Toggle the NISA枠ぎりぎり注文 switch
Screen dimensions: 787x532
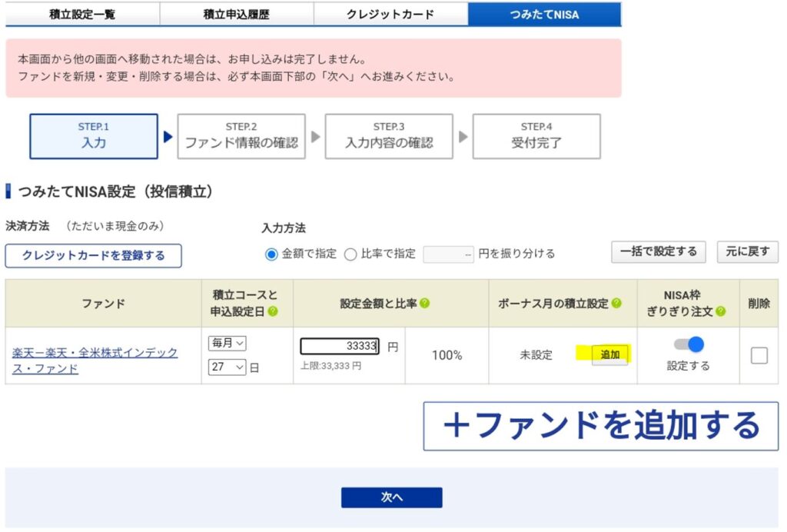tap(688, 345)
